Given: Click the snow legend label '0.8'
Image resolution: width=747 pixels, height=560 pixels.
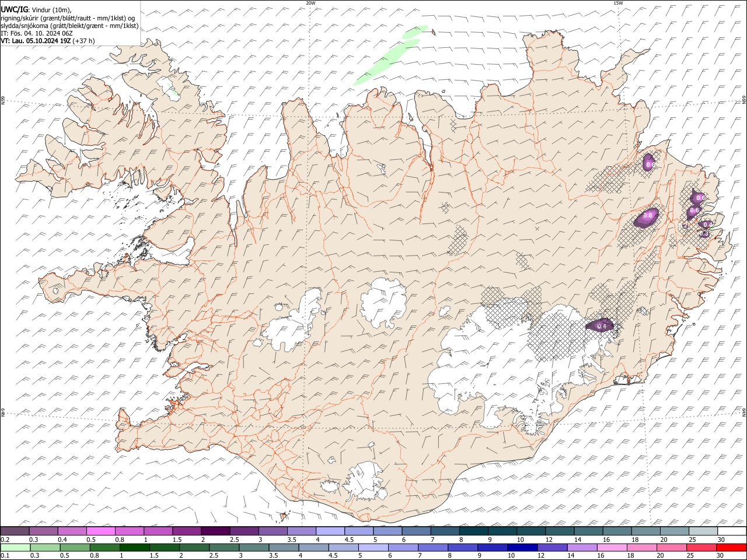Looking at the screenshot, I should click(x=120, y=539).
